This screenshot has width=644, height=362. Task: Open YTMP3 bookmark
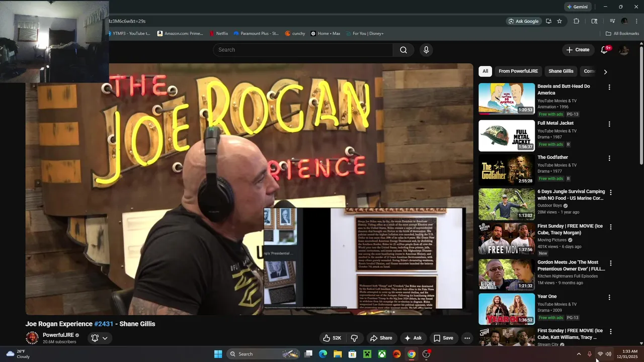tap(128, 34)
